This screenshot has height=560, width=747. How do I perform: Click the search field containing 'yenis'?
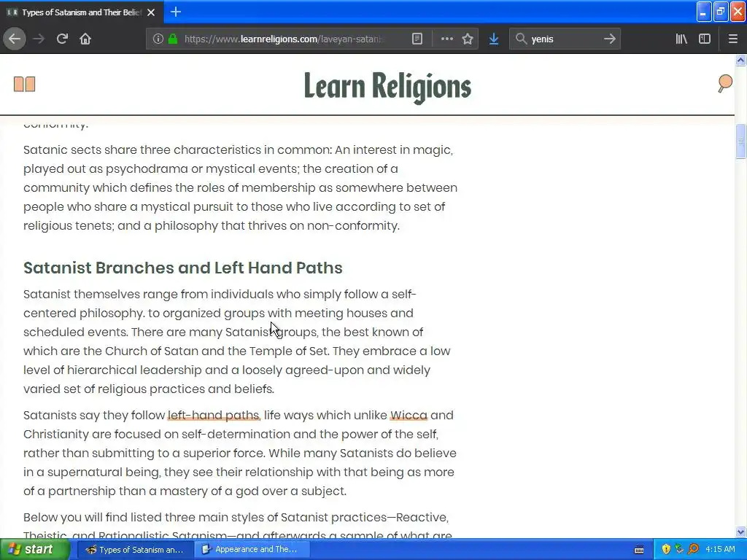pos(565,39)
